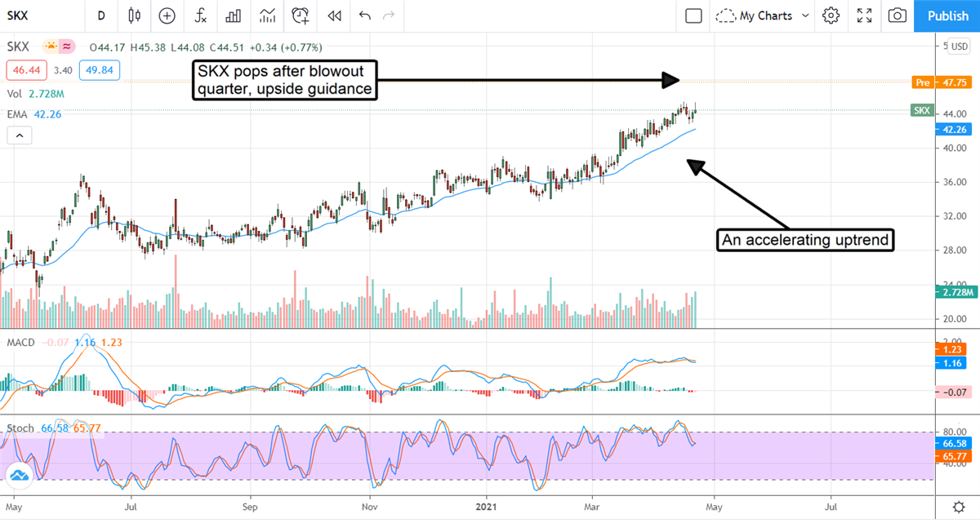980x523 pixels.
Task: Expand the My Charts dropdown chevron
Action: 805,16
